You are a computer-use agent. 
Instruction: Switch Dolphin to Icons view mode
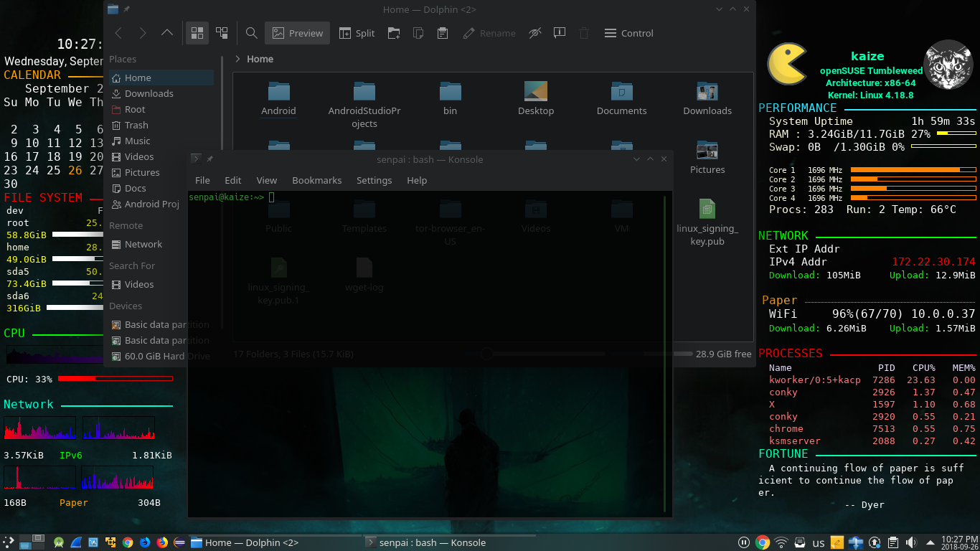197,33
